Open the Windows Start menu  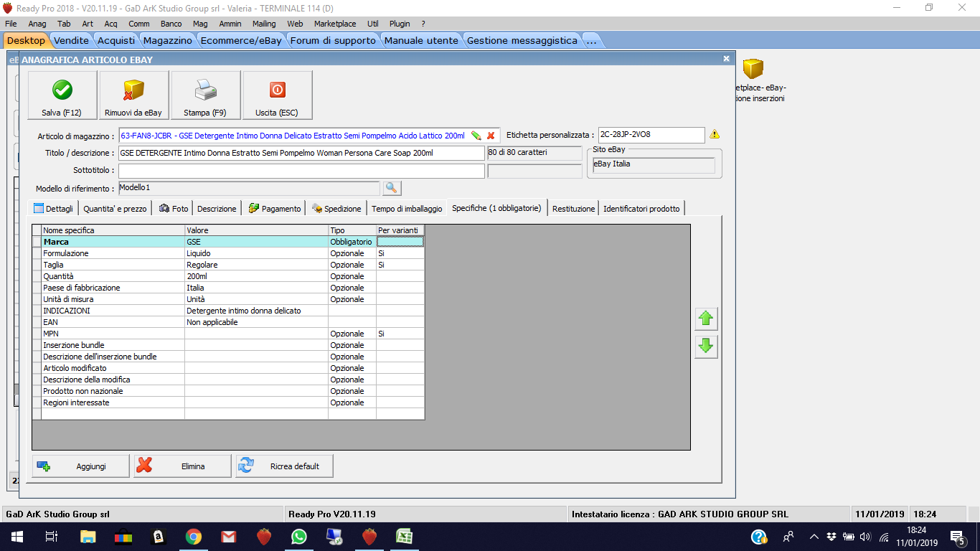coord(17,537)
